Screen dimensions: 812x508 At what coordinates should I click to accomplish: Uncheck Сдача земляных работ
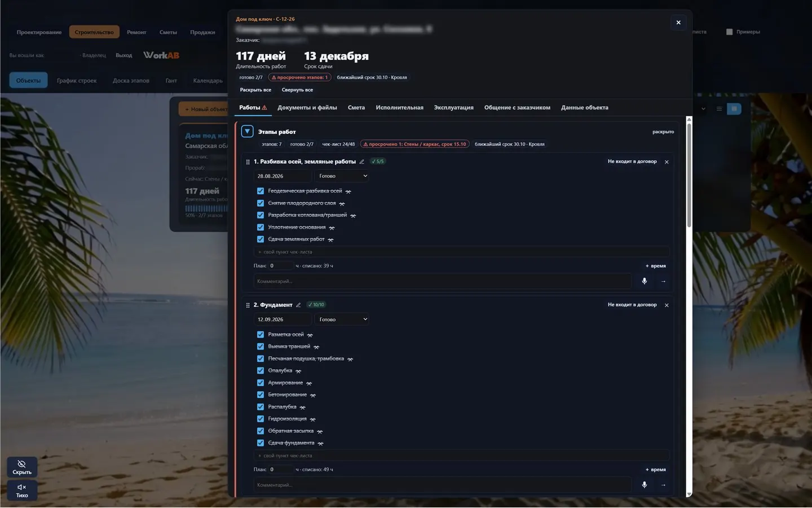pos(261,239)
